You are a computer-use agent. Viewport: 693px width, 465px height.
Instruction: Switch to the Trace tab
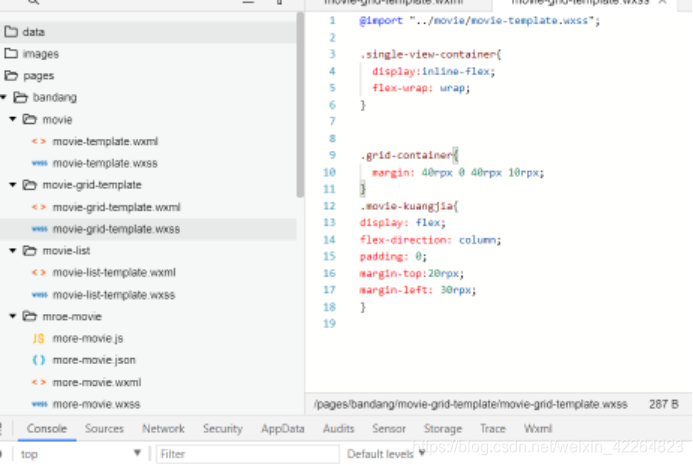click(x=493, y=428)
